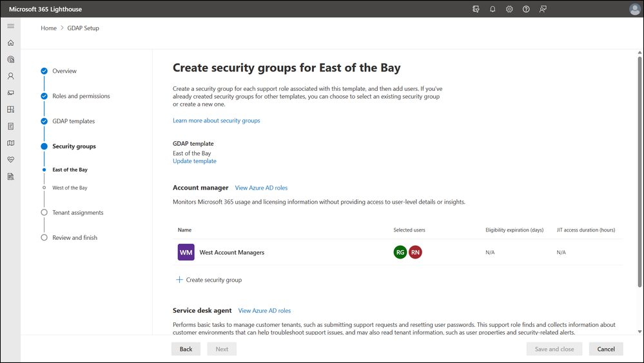Open Learn more about security groups link
Viewport: 644px width, 363px height.
217,121
